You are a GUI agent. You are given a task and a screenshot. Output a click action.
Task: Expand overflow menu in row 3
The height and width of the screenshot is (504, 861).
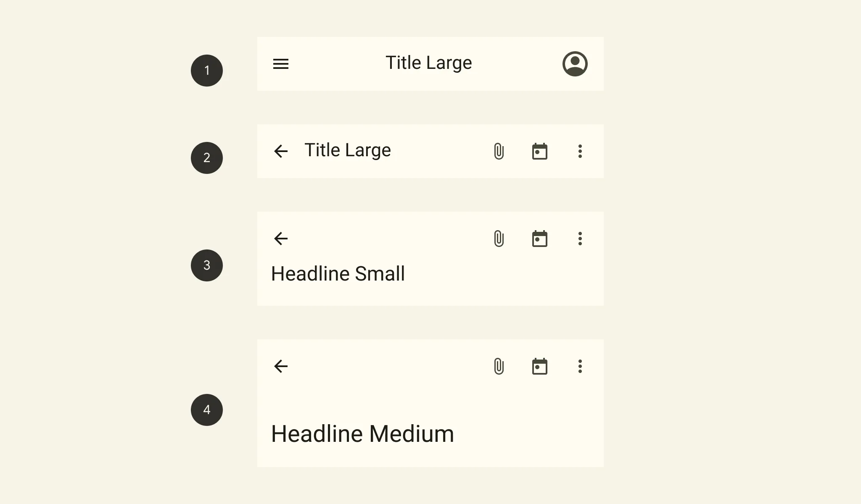[580, 238]
